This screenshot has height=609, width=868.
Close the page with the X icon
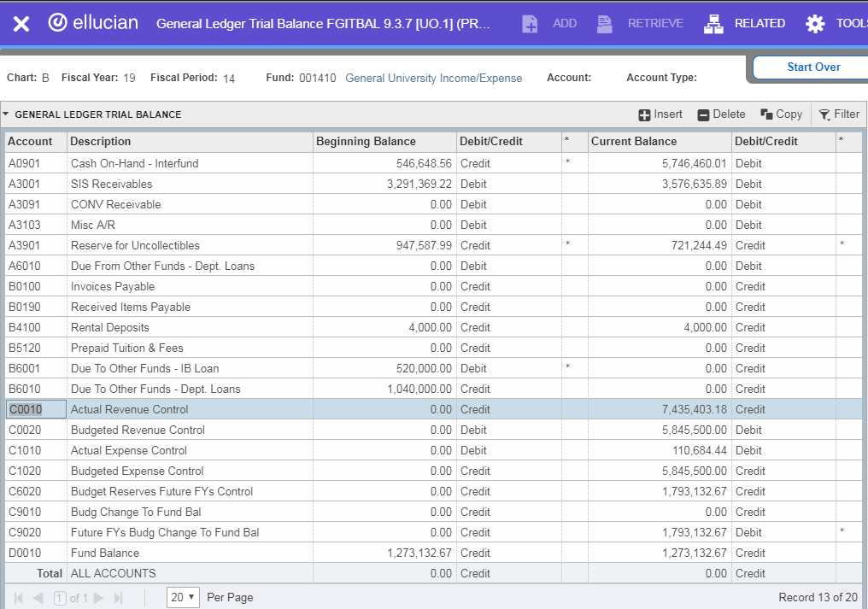coord(21,24)
